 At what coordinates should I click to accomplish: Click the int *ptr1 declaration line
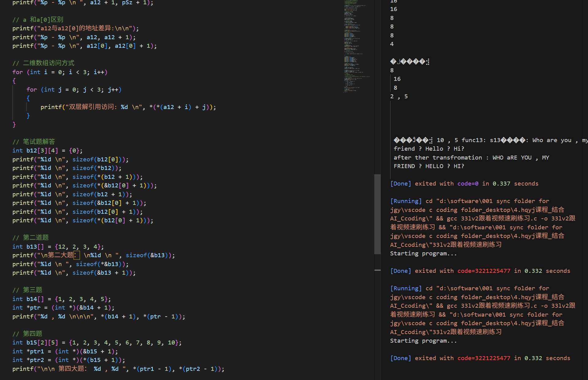65,352
